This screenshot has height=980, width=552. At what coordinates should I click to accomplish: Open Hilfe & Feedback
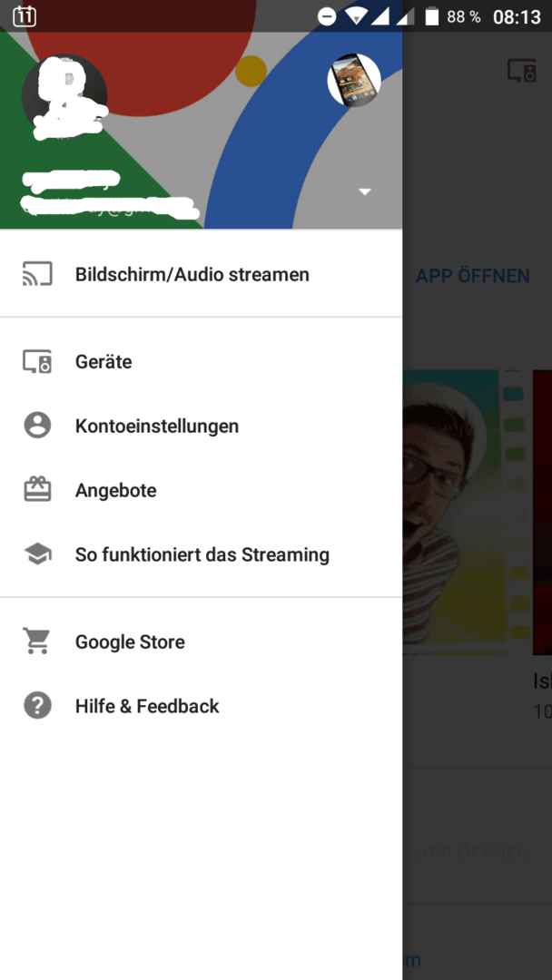coord(202,706)
